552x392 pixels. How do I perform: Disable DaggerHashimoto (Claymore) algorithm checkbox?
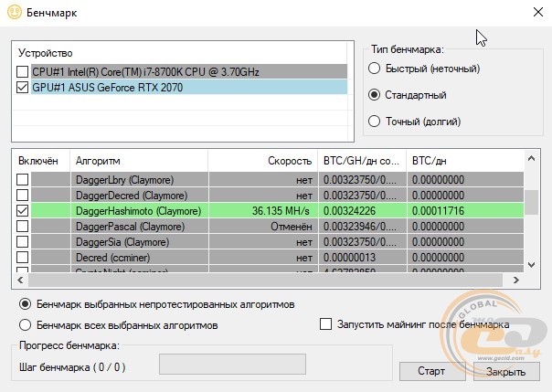pos(22,211)
